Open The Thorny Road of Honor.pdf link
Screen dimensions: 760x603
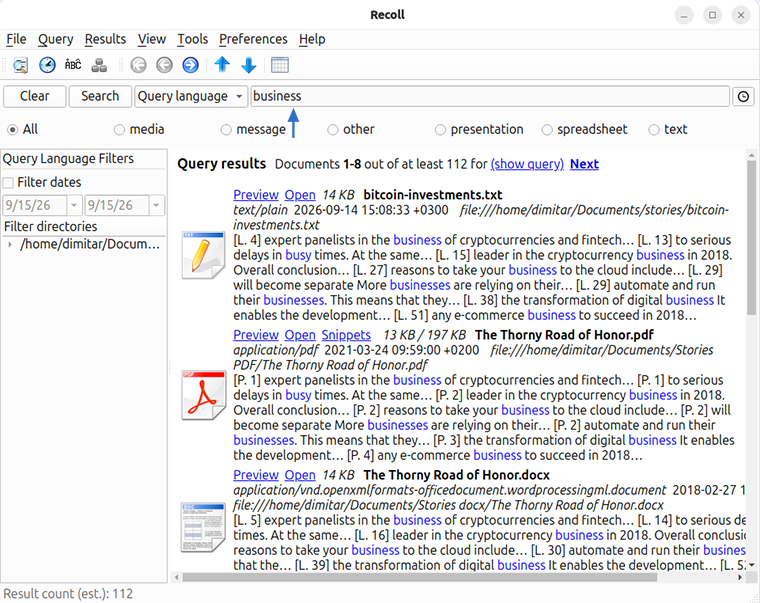tap(300, 335)
